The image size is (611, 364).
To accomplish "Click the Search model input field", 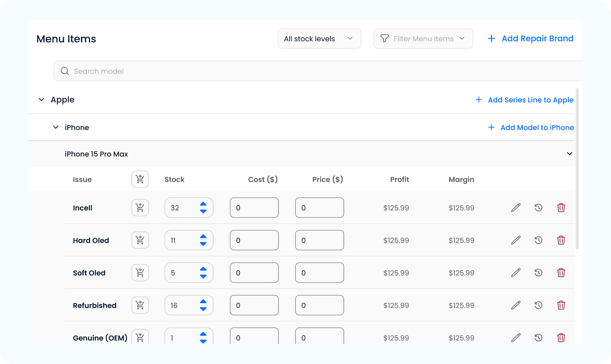I will coord(313,71).
